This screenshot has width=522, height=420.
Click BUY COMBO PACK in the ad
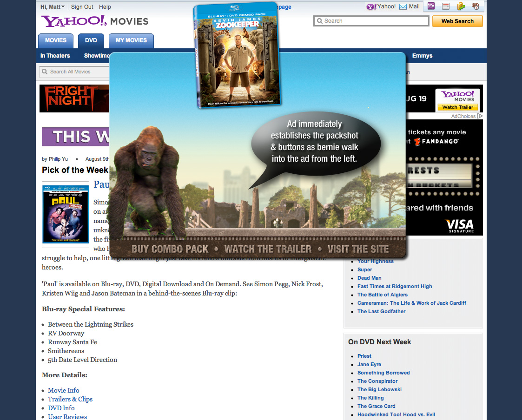(x=170, y=249)
